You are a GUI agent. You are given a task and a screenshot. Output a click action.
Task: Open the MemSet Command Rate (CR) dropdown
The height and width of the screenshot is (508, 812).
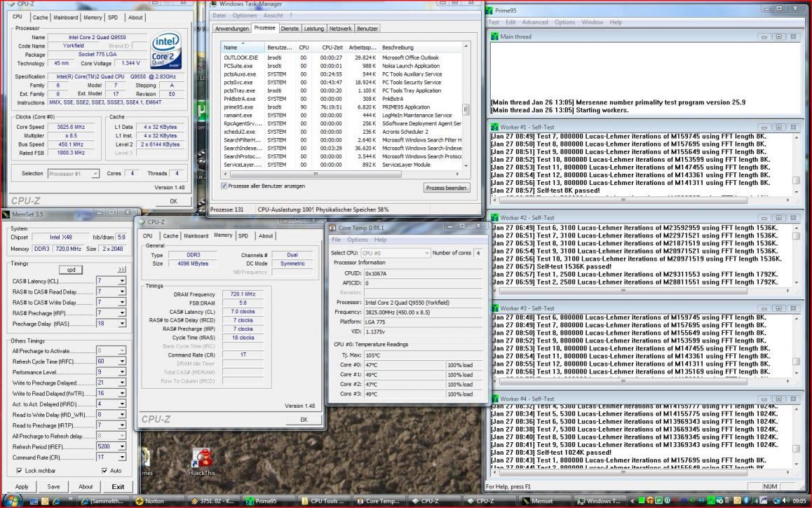(x=122, y=458)
